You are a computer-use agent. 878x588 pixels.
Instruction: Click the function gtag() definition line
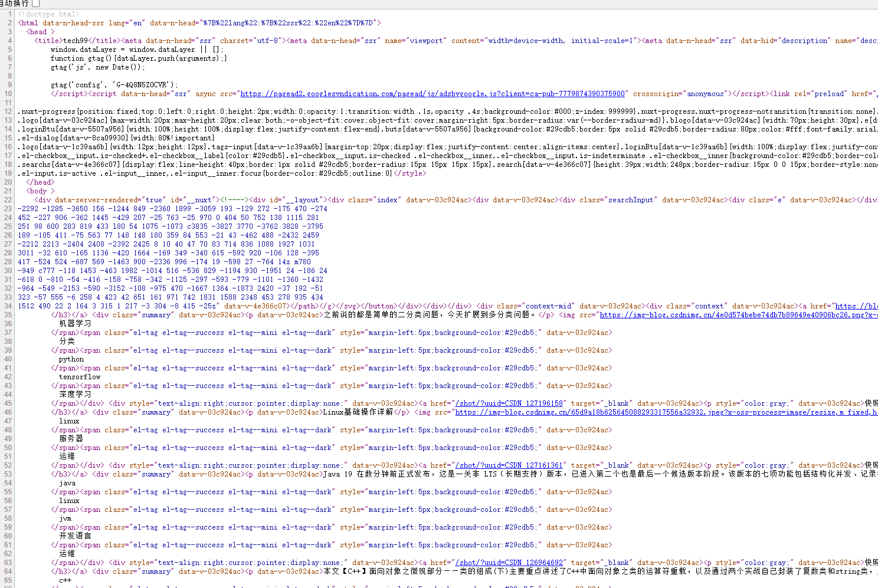click(x=139, y=58)
